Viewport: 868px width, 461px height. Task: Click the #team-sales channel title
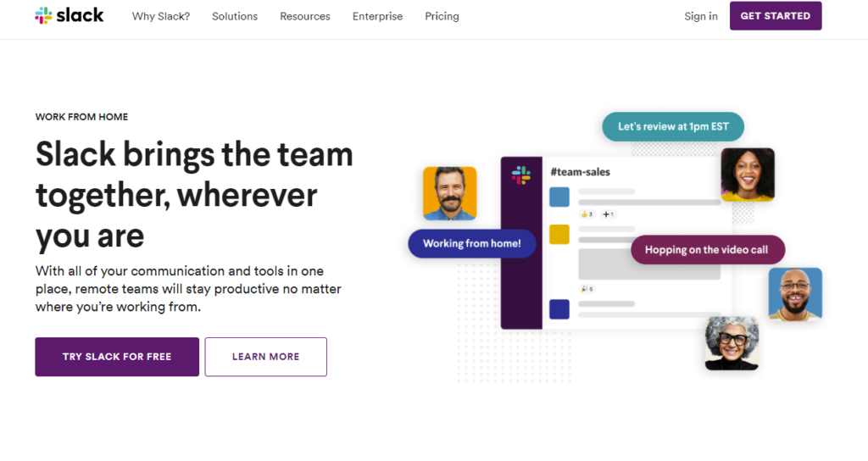580,172
